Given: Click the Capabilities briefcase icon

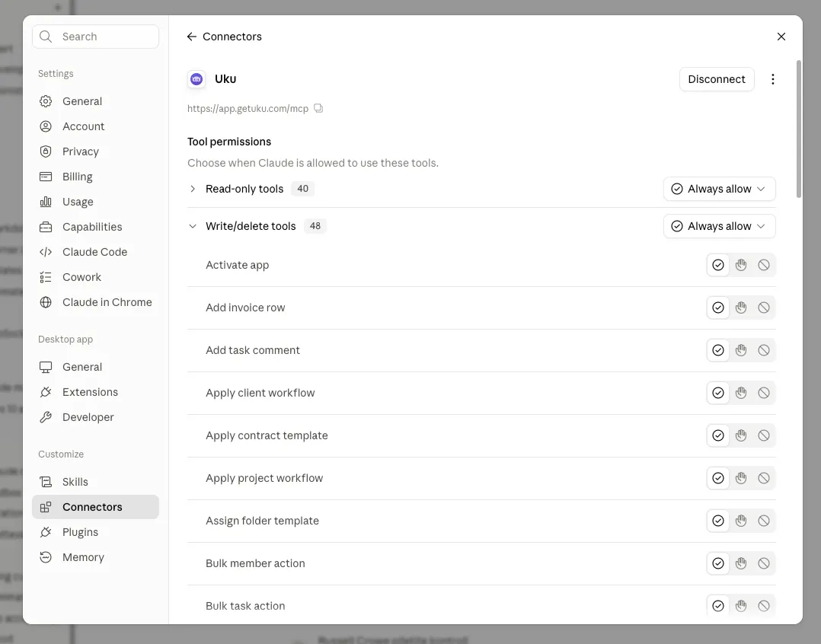Looking at the screenshot, I should coord(46,227).
